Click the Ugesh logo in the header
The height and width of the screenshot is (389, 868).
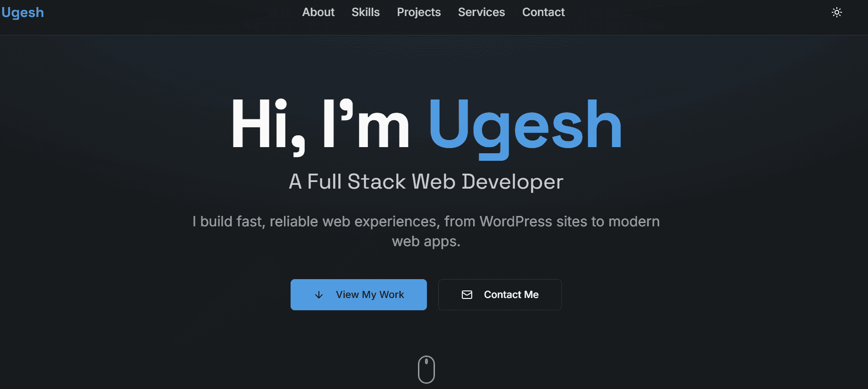[x=23, y=12]
